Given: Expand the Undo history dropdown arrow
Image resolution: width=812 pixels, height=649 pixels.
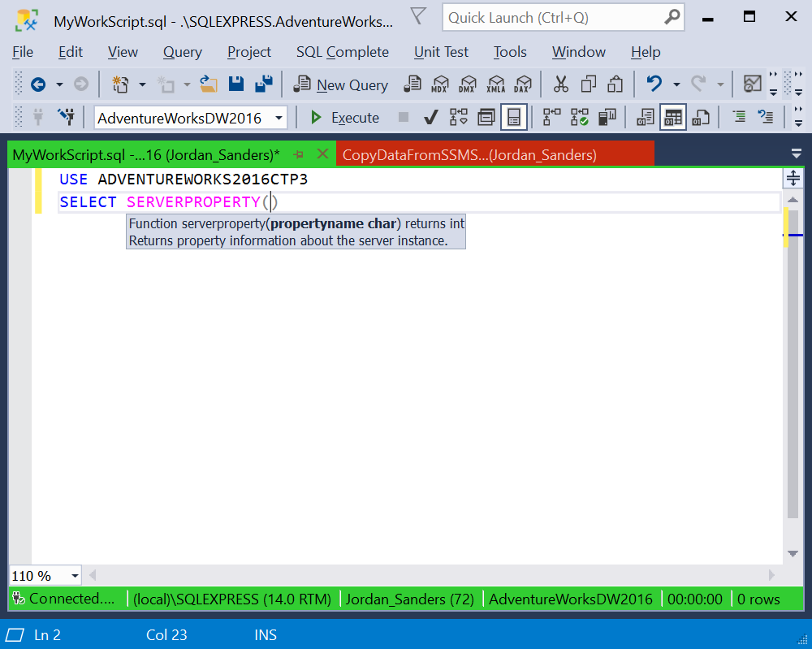Looking at the screenshot, I should [x=676, y=84].
